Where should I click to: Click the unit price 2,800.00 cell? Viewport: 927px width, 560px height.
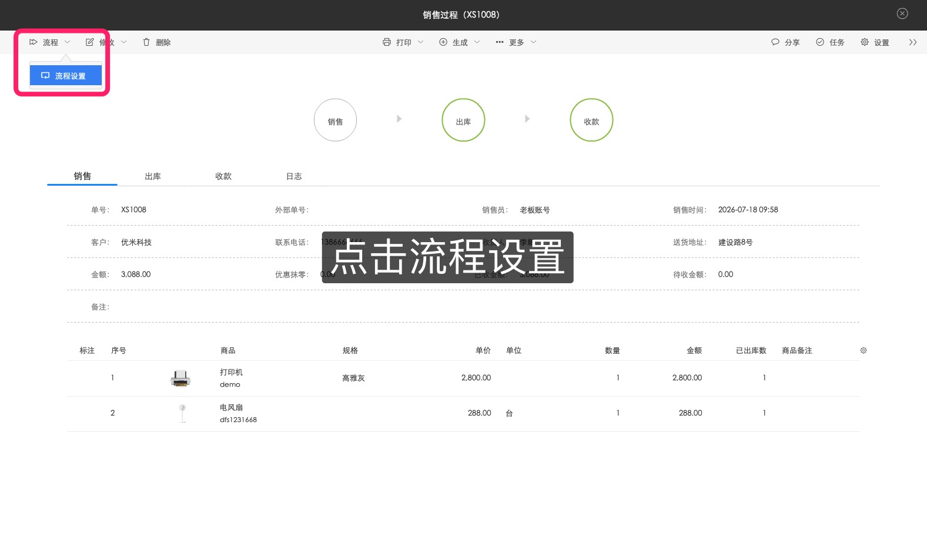point(476,378)
